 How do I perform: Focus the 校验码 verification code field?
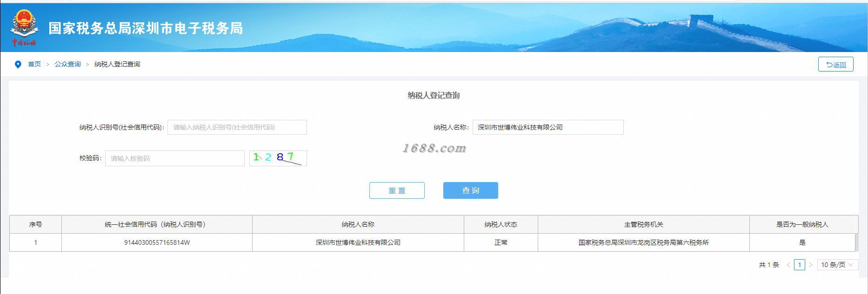[175, 158]
